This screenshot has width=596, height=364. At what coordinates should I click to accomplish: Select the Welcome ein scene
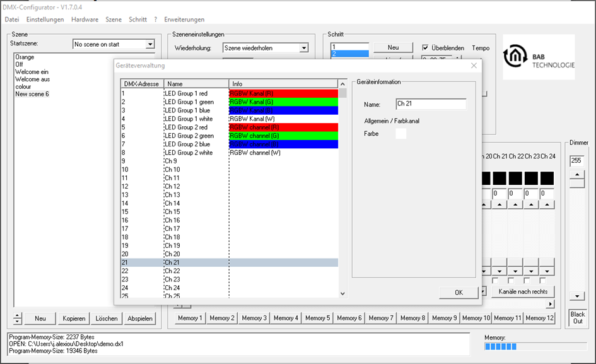coord(32,72)
